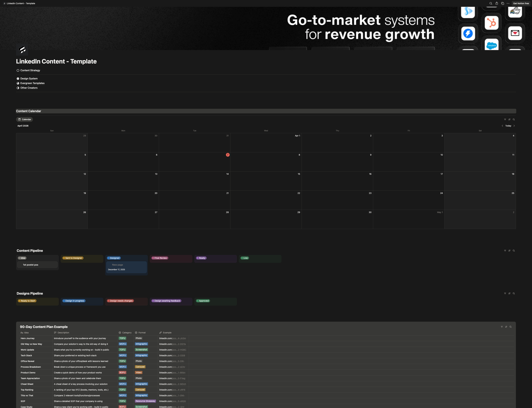
Task: Open filter for Content Calendar
Action: pos(505,119)
